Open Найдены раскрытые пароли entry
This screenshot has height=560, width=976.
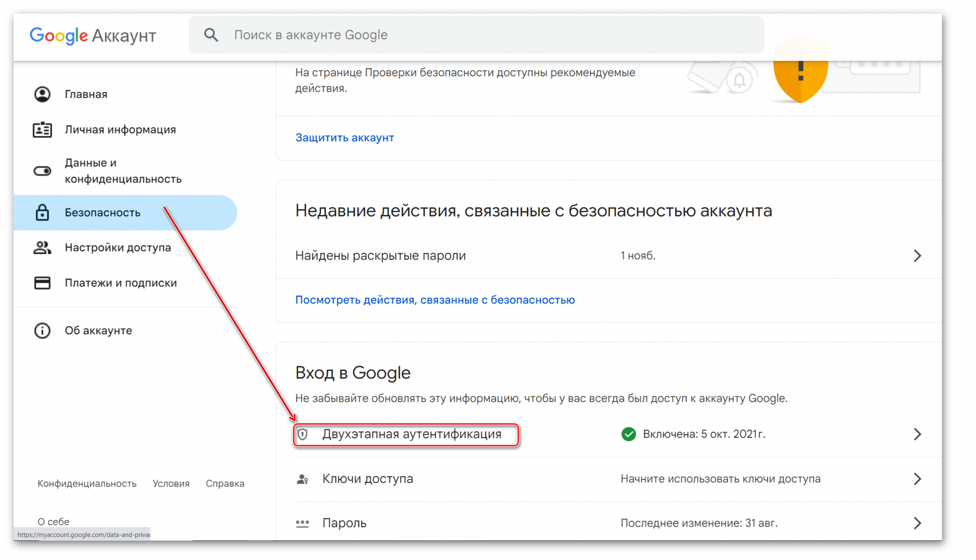click(x=609, y=256)
